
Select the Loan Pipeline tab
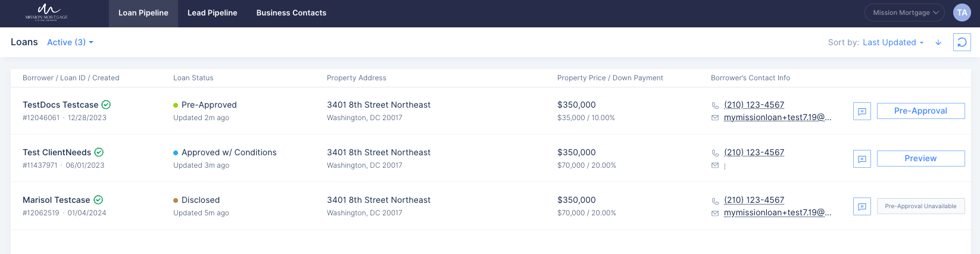[x=143, y=13]
